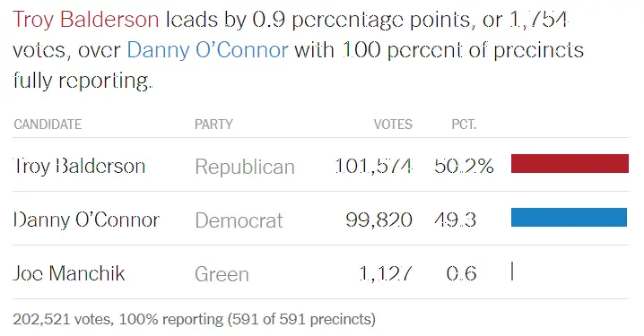This screenshot has width=644, height=336.
Task: Click the Democrat party label
Action: point(239,220)
